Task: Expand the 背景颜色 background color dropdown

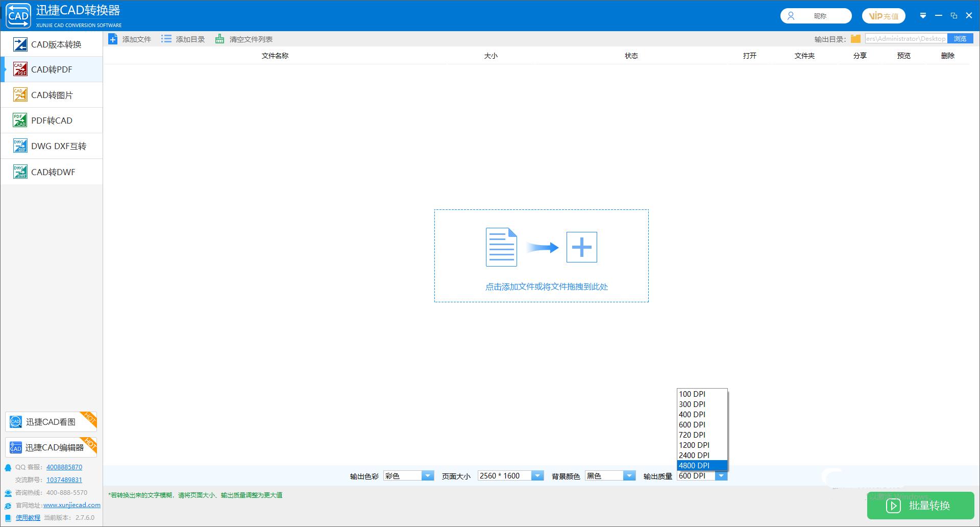Action: tap(629, 476)
